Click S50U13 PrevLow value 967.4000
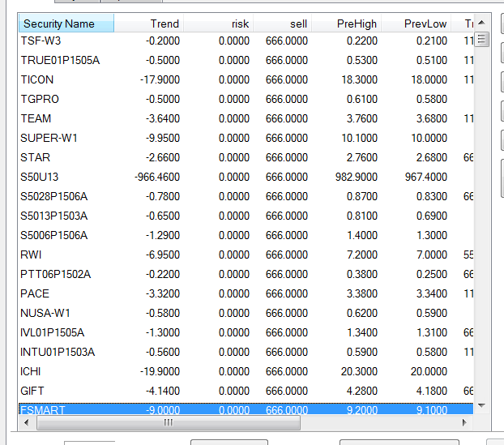Screen dimensions: 504x445 pos(426,177)
